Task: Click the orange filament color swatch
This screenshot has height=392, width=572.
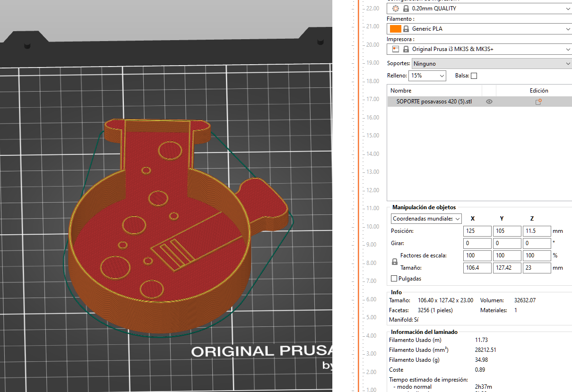Action: click(x=396, y=29)
